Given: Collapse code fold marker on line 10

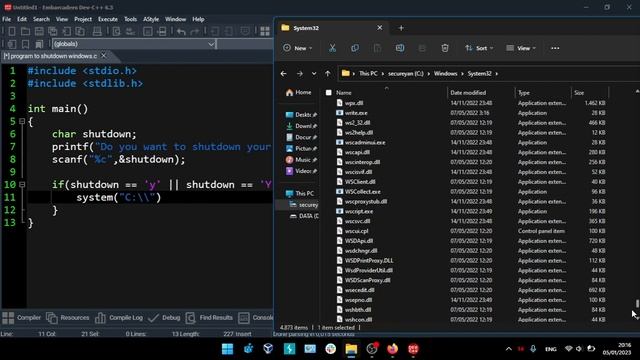Looking at the screenshot, I should pos(22,184).
